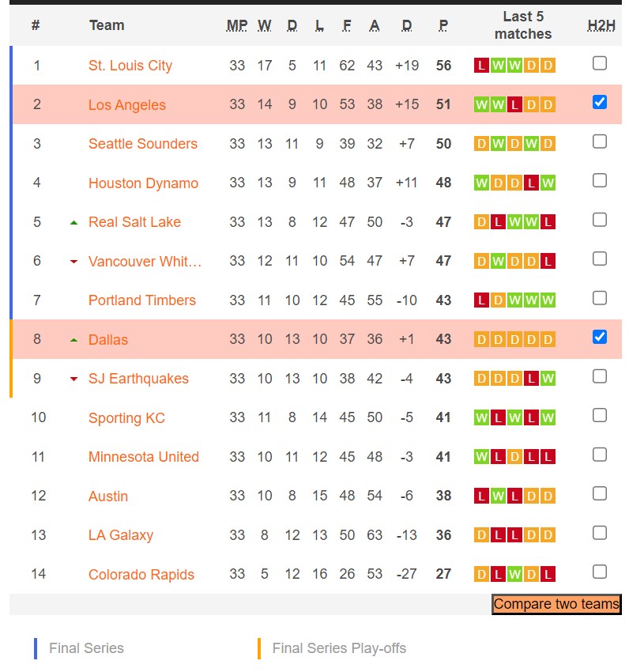Screen dimensions: 629x672
Task: Open the Houston Dynamo team link
Action: 143,183
